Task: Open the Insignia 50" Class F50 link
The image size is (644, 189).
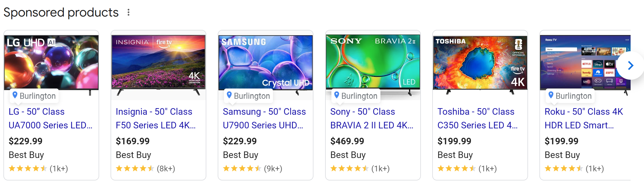Action: click(x=156, y=118)
